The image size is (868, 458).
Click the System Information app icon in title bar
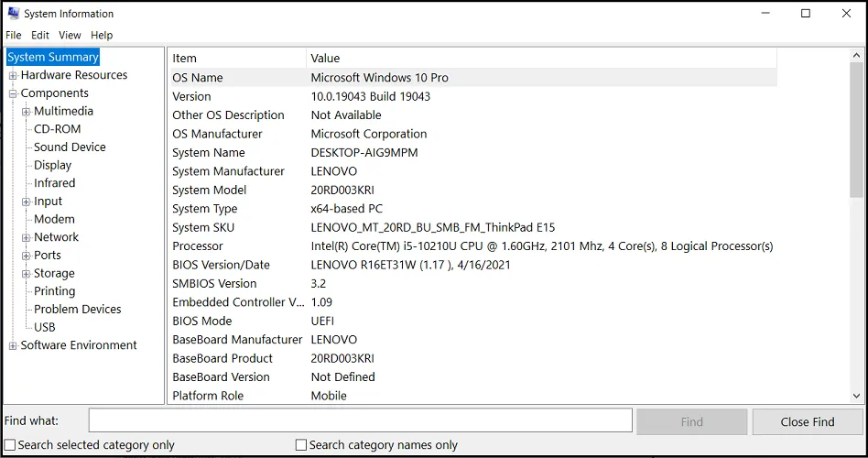point(14,14)
